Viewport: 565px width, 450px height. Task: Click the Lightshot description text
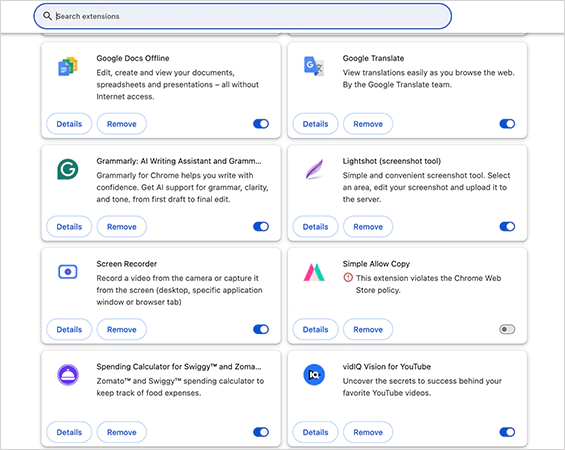pos(426,187)
